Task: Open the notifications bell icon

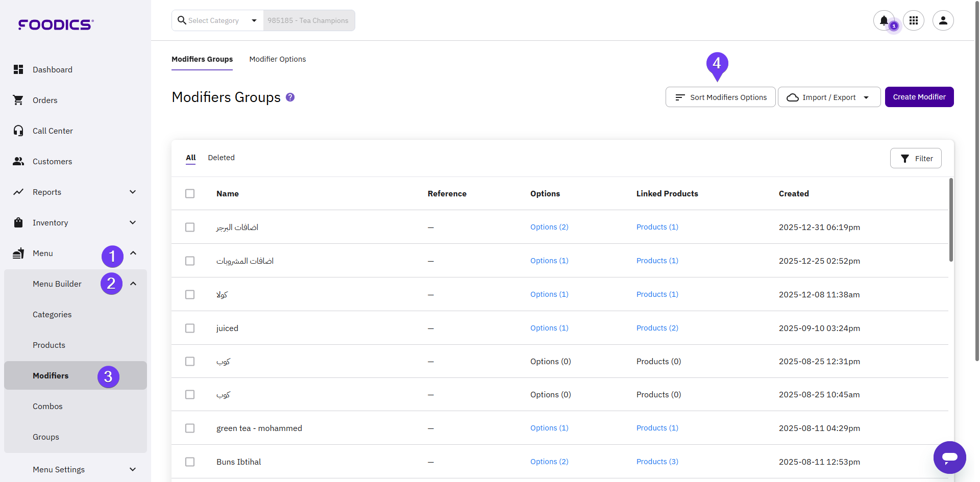Action: [884, 20]
